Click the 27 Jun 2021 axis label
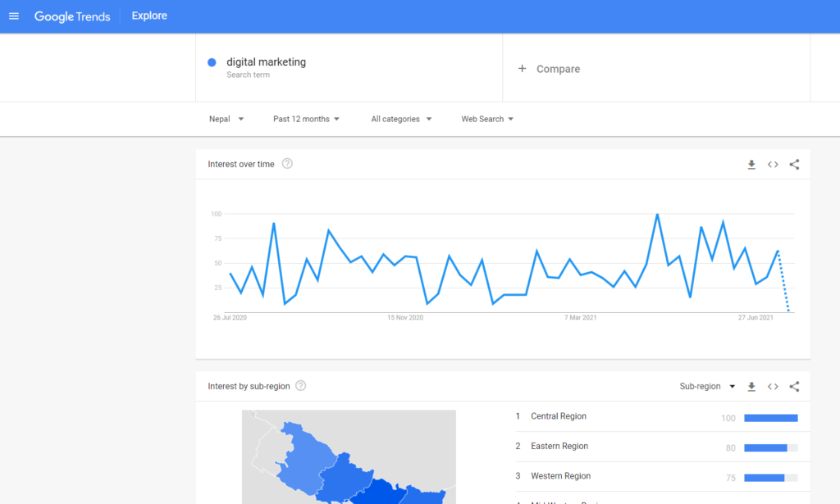Image resolution: width=840 pixels, height=504 pixels. click(756, 318)
